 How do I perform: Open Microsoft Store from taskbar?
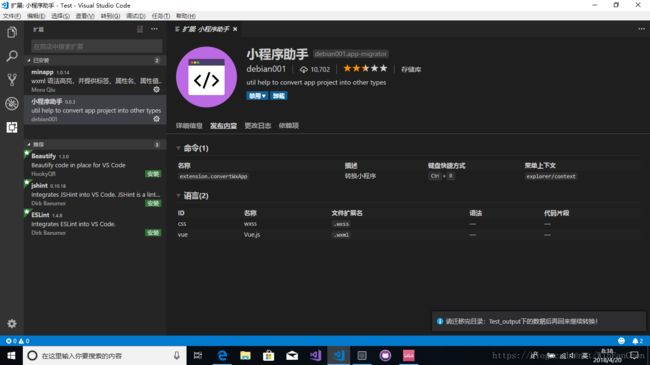tap(269, 355)
